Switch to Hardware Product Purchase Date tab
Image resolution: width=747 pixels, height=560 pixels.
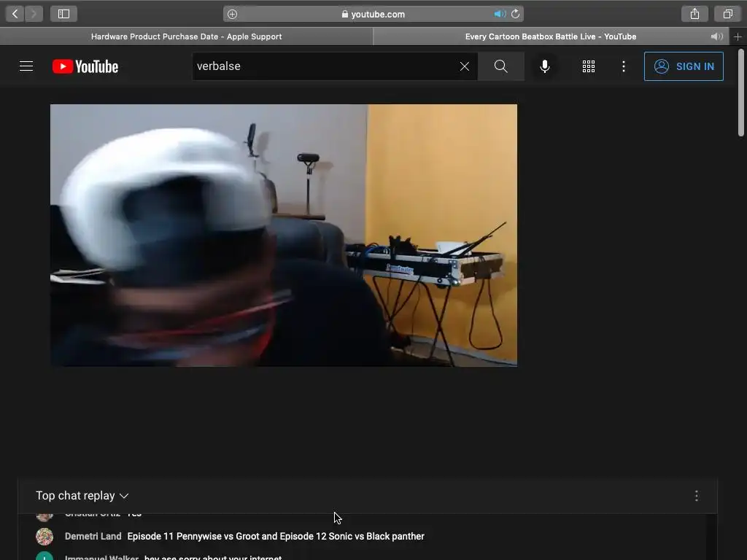point(186,36)
